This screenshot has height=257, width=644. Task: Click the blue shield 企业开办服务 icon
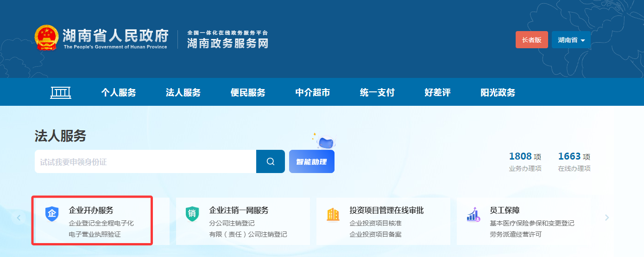coord(52,214)
